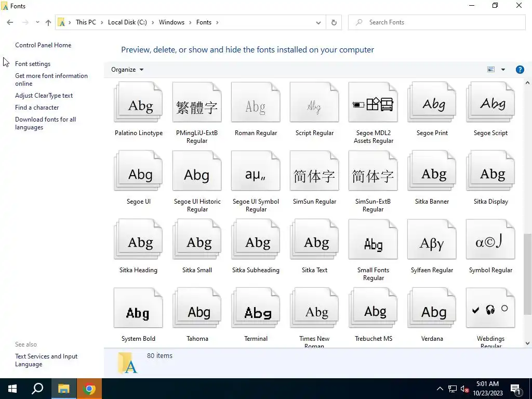
Task: Go up one folder level
Action: pyautogui.click(x=48, y=22)
